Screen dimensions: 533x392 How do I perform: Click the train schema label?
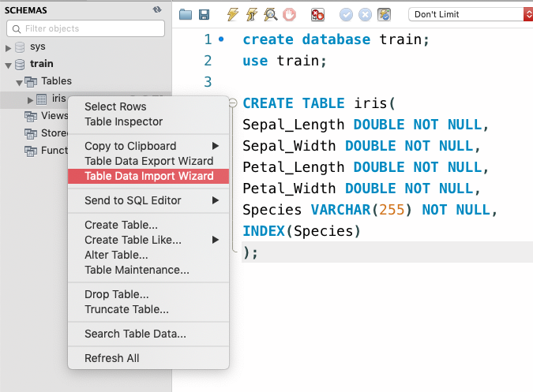(x=42, y=63)
